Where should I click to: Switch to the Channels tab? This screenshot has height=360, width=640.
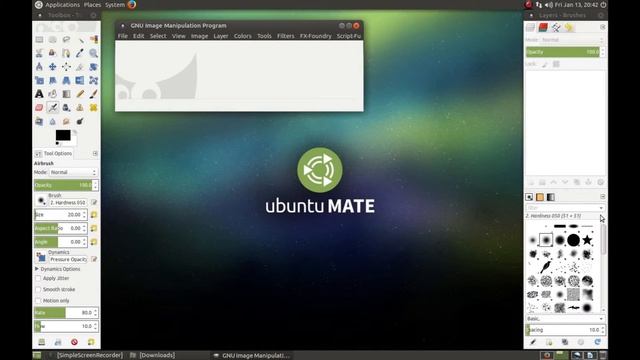tap(543, 27)
